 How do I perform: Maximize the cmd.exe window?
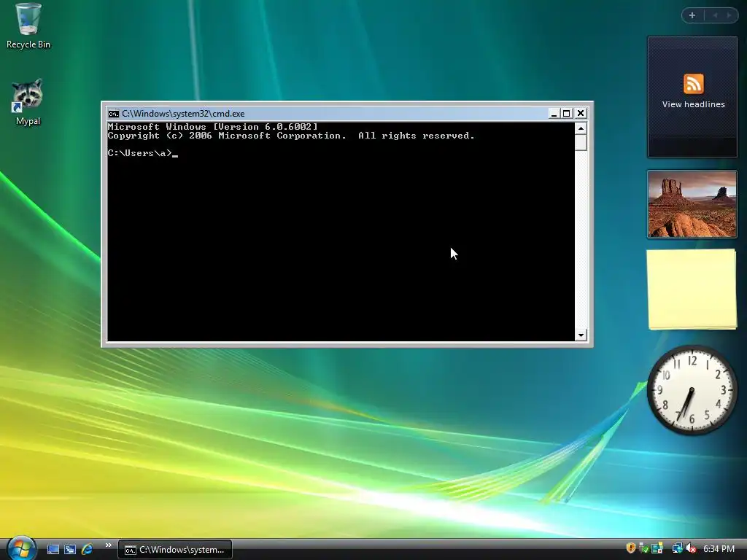tap(566, 113)
